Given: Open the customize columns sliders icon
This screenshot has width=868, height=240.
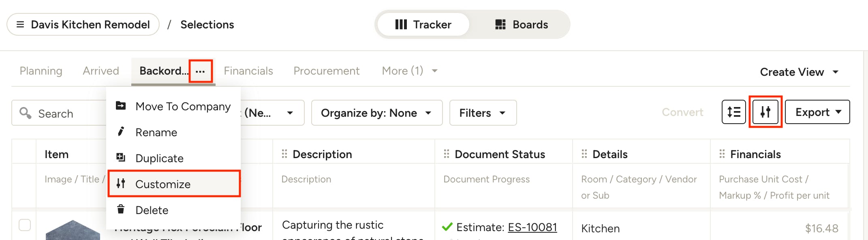Looking at the screenshot, I should click(x=765, y=112).
